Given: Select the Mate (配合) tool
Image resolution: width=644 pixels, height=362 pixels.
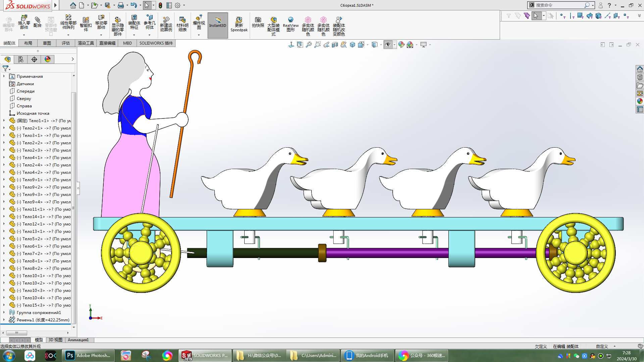Looking at the screenshot, I should tap(38, 22).
